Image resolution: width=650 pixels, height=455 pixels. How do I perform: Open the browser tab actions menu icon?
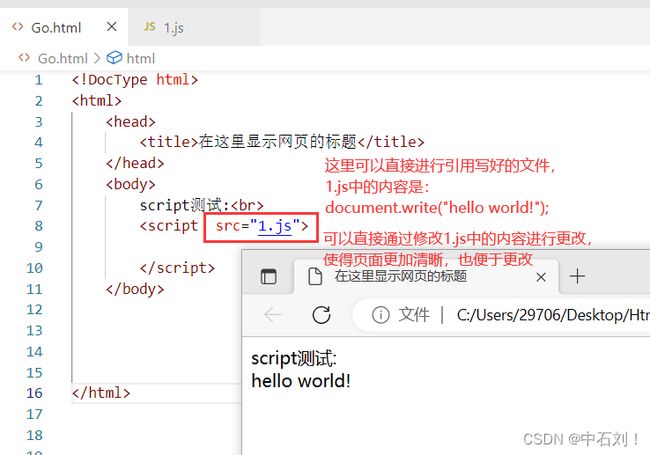click(269, 276)
